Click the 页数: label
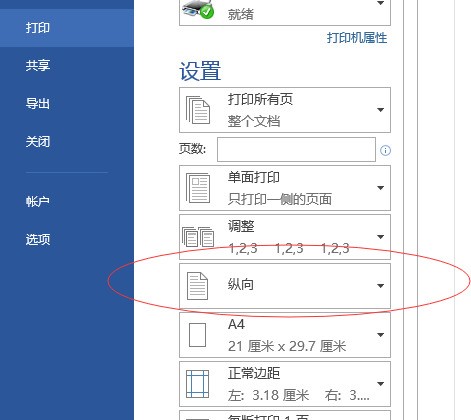 click(x=192, y=149)
